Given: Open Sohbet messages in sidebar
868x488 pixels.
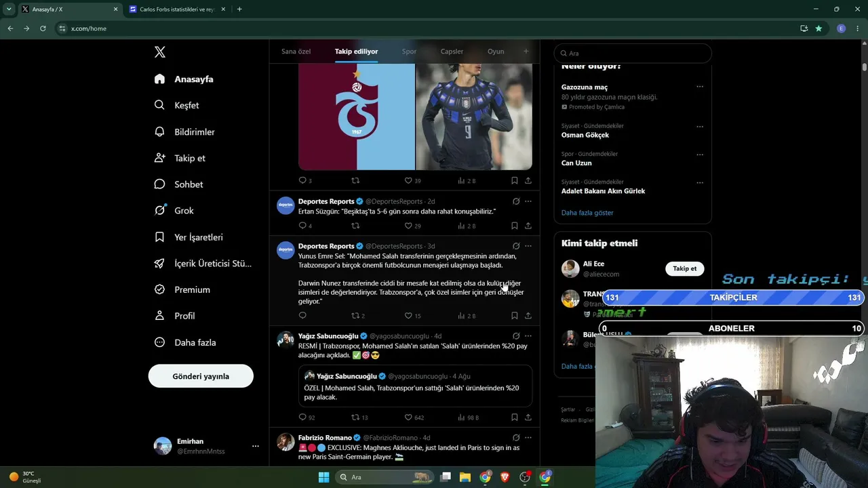Looking at the screenshot, I should (x=178, y=184).
